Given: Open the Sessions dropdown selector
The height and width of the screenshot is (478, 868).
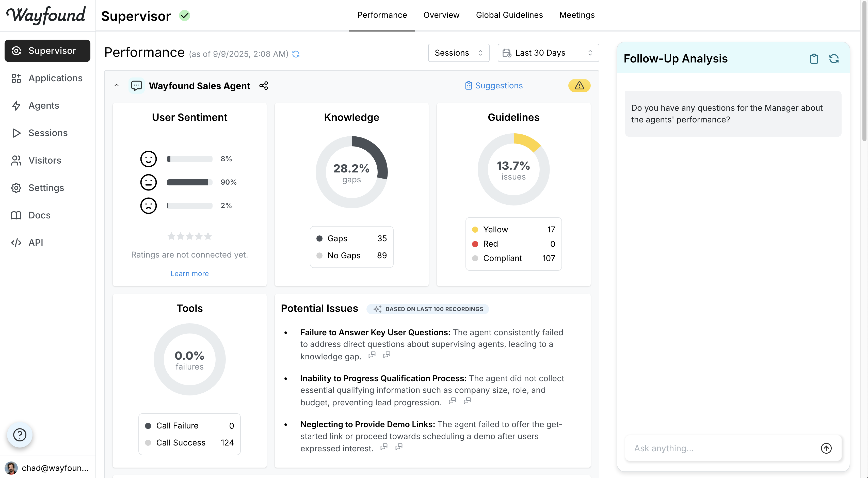Looking at the screenshot, I should [458, 53].
